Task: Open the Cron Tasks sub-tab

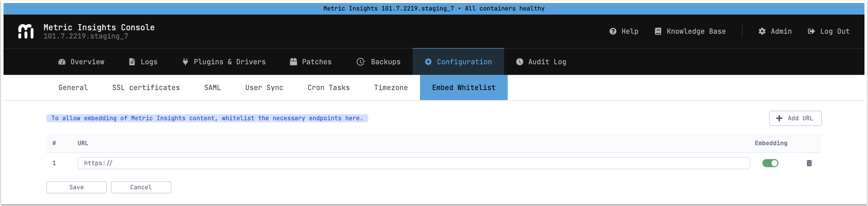Action: tap(328, 88)
